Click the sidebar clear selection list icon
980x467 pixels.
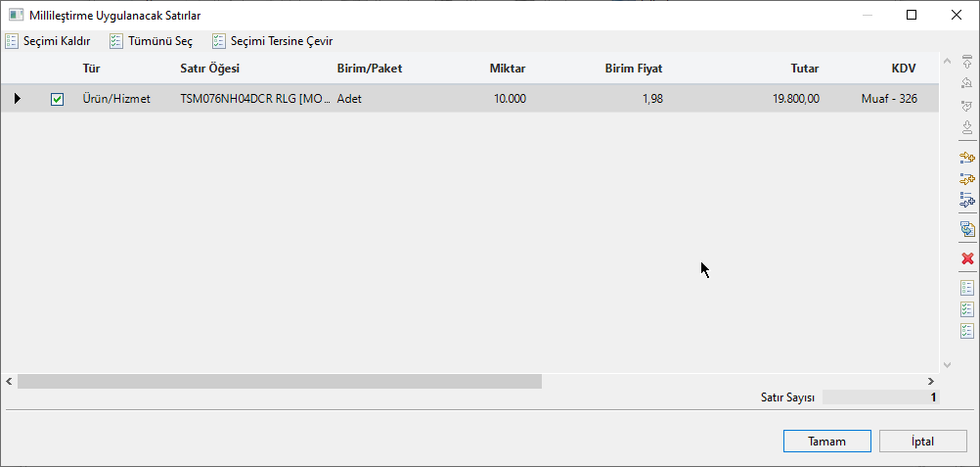(967, 288)
